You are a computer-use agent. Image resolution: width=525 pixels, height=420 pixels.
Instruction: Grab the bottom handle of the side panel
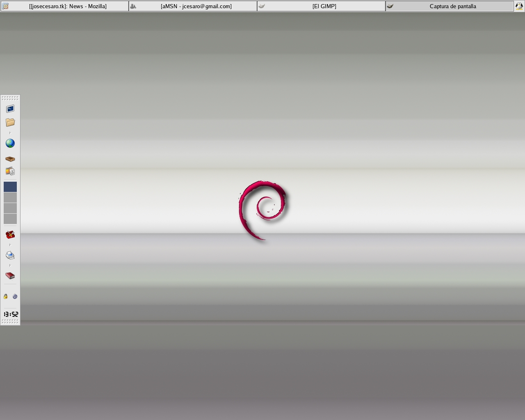(10, 322)
